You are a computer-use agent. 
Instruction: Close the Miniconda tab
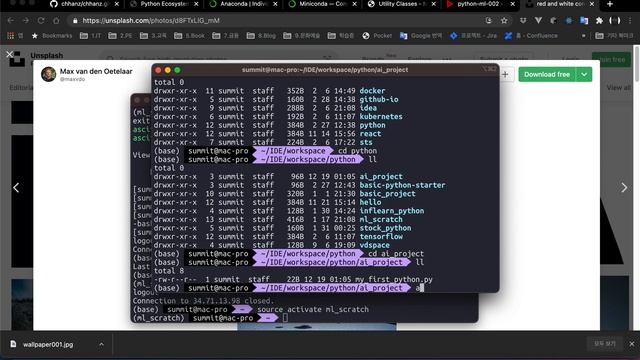(x=354, y=4)
